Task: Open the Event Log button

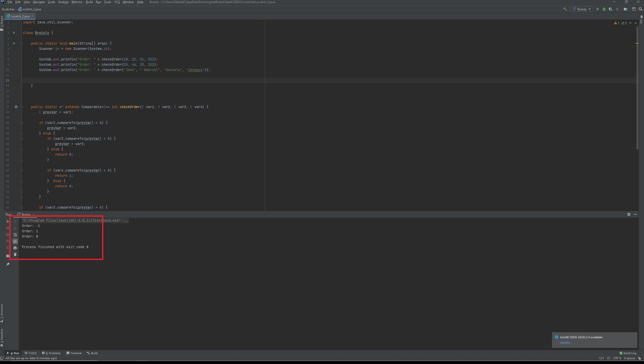Action: pyautogui.click(x=628, y=353)
